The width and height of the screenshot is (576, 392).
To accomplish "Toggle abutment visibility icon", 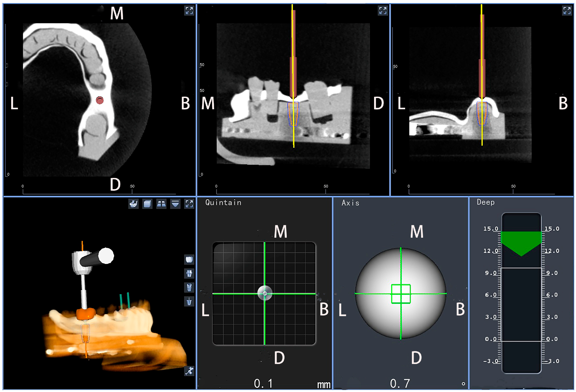I will point(189,274).
